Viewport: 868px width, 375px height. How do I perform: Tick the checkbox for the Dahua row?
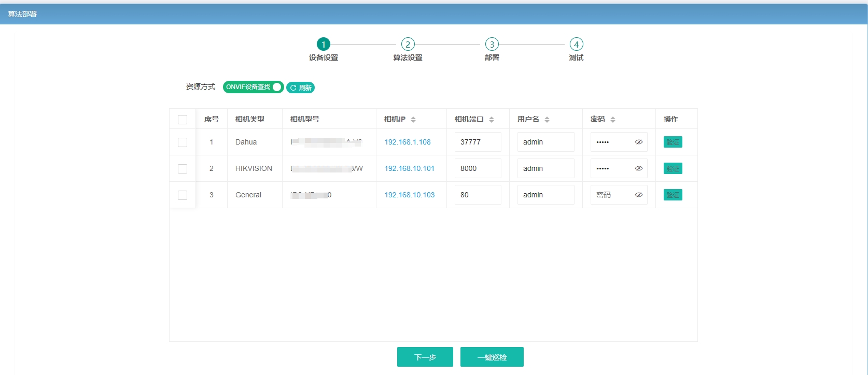pyautogui.click(x=183, y=142)
